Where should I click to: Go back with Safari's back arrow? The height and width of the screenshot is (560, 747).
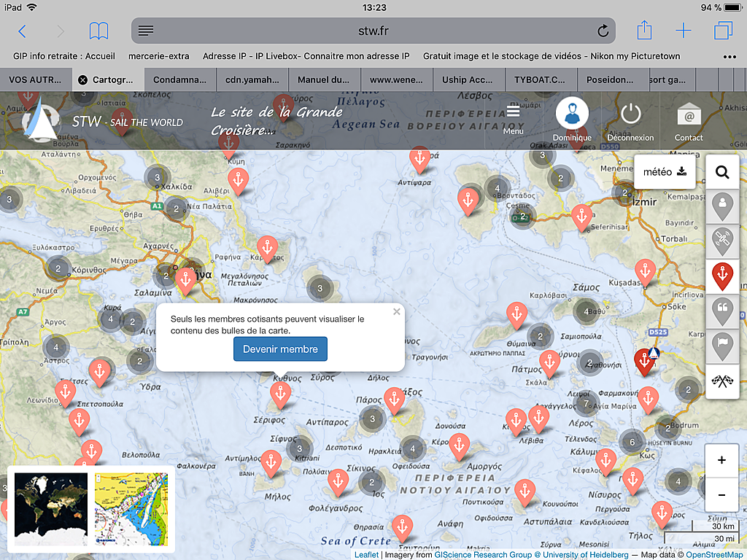22,31
